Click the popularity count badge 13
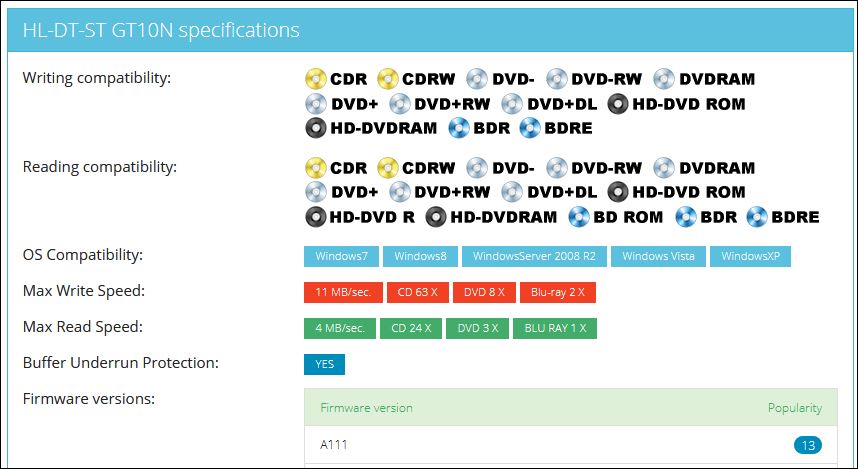The width and height of the screenshot is (858, 469). coord(808,445)
